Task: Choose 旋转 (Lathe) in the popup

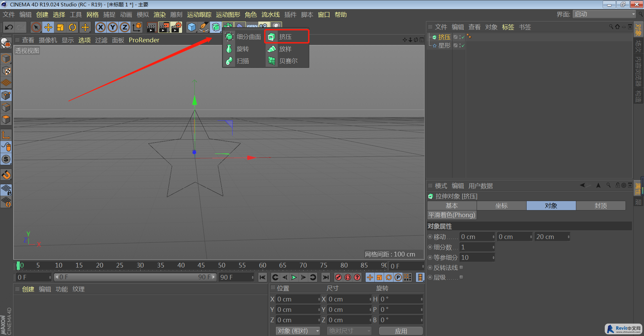Action: [x=238, y=49]
